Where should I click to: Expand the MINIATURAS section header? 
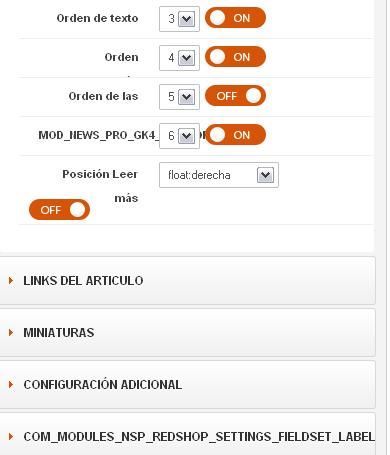pyautogui.click(x=187, y=332)
